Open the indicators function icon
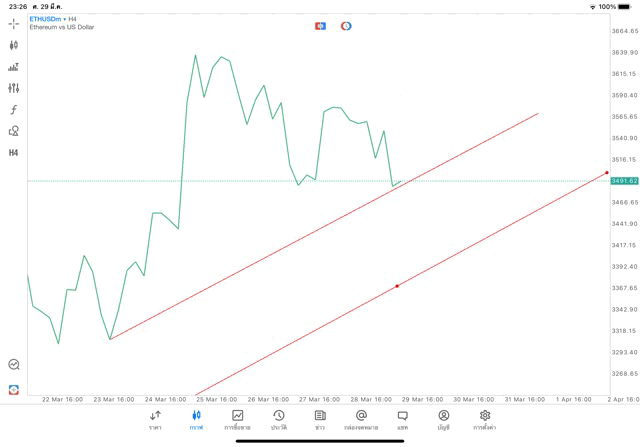The height and width of the screenshot is (447, 640). [14, 110]
